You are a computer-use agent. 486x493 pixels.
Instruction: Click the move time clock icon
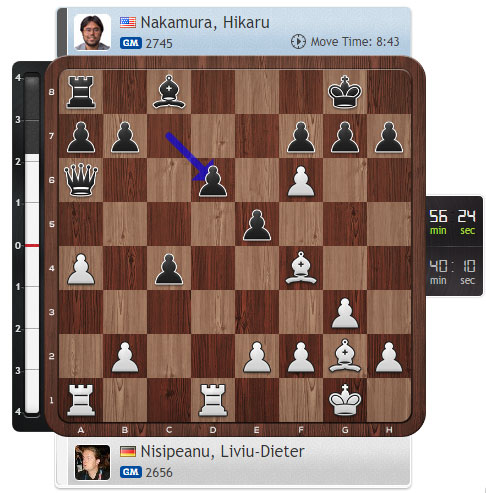pos(298,42)
